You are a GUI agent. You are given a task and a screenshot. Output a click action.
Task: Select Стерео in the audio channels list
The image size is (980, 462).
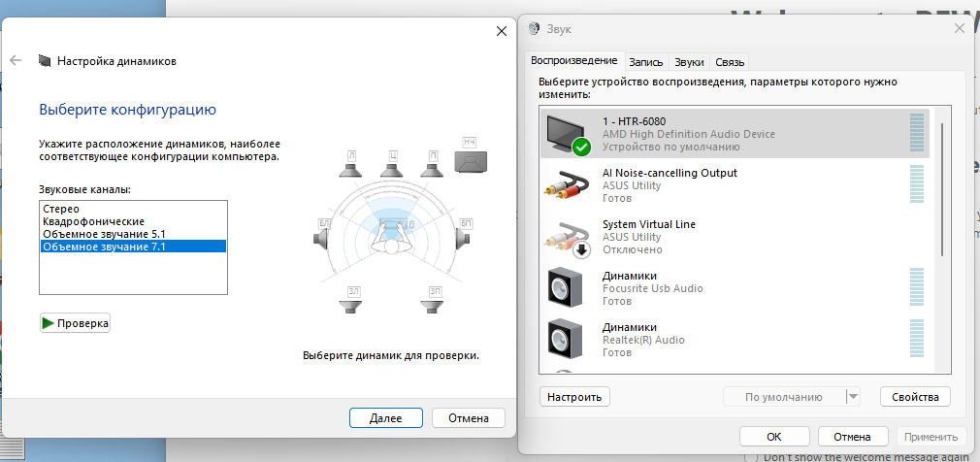pos(60,209)
